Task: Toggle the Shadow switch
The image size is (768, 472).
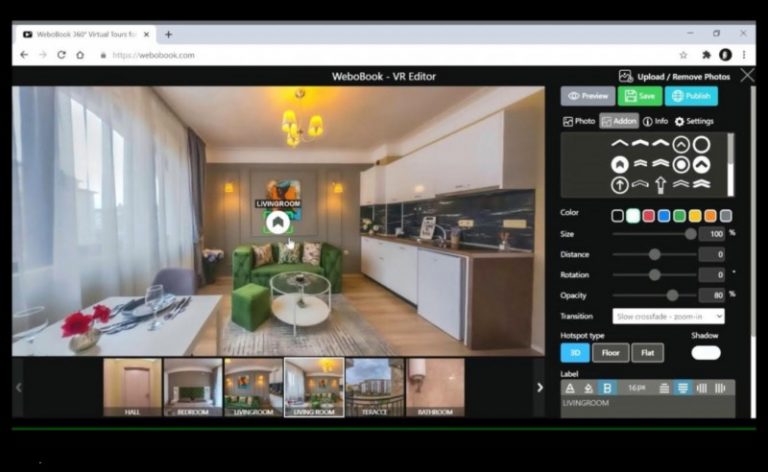Action: coord(706,353)
